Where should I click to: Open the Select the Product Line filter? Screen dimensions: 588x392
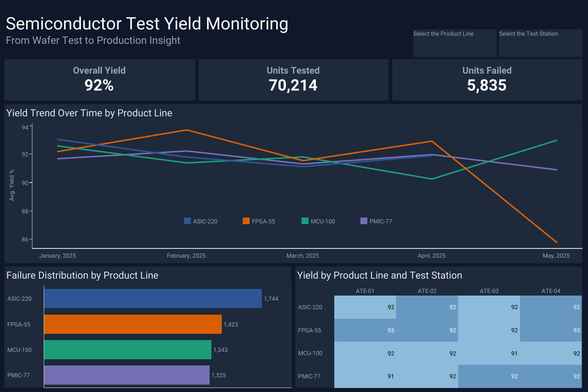455,43
